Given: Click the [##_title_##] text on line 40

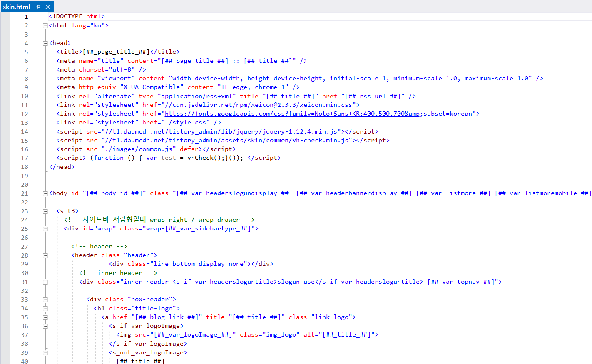Looking at the screenshot, I should 140,361.
